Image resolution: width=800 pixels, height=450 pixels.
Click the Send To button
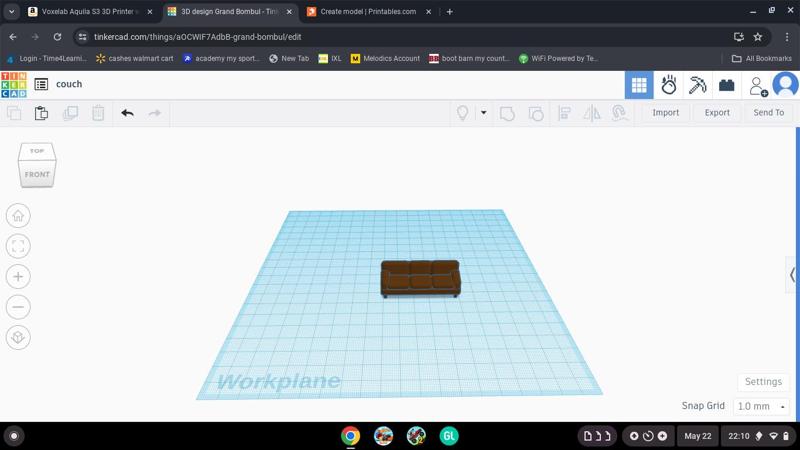768,113
